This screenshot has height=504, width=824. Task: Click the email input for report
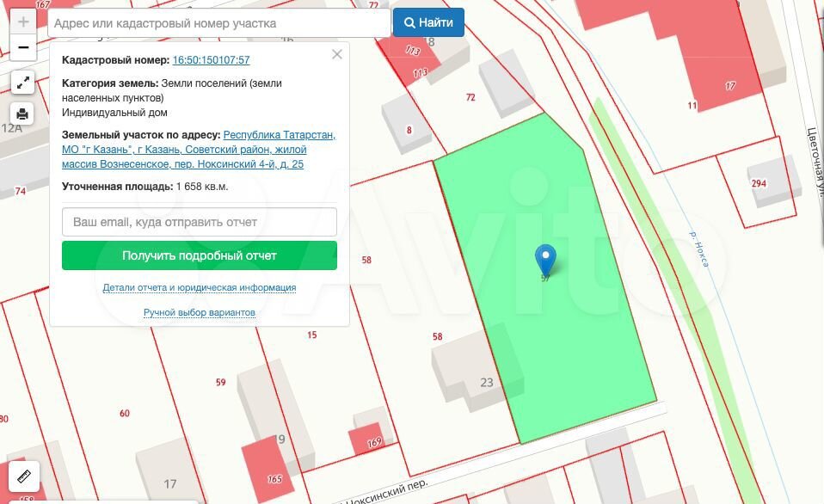pos(200,222)
